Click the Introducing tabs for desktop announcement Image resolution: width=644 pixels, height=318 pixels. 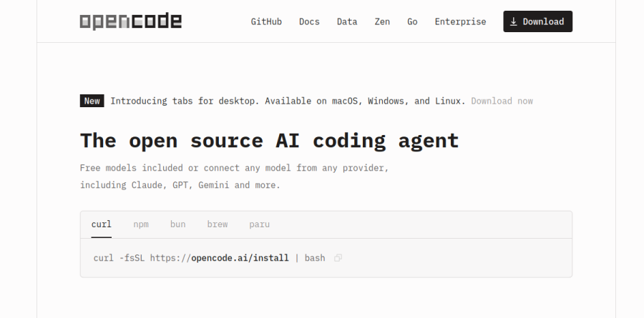coord(288,101)
